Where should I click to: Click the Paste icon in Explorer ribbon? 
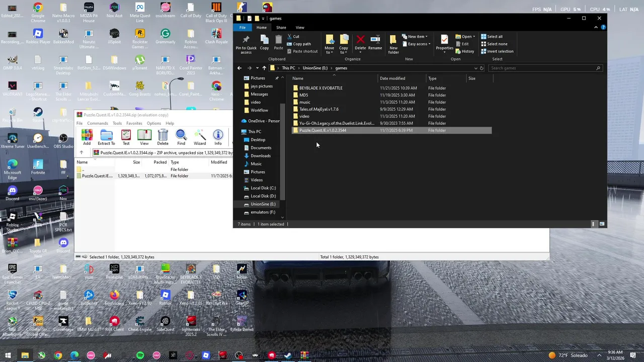click(278, 43)
